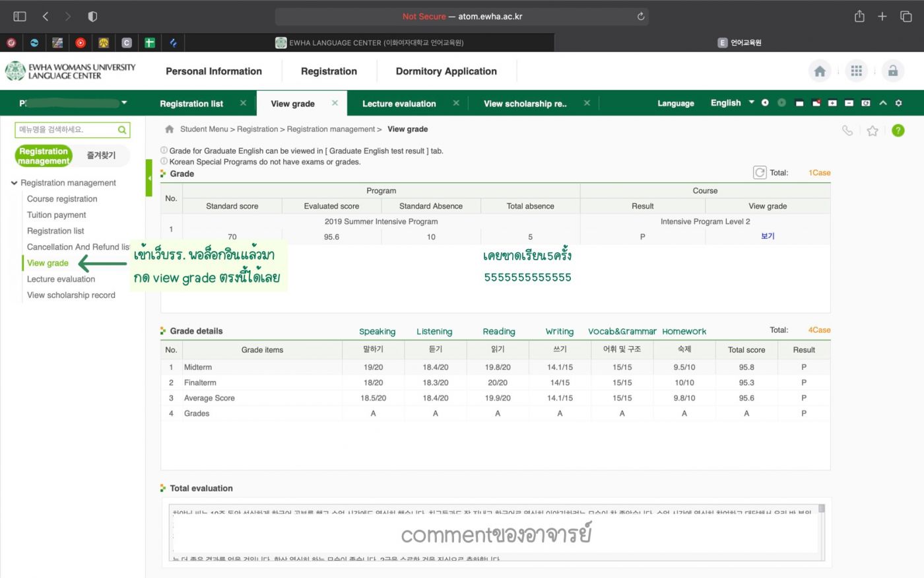
Task: Click the 메뉴명 menu search field
Action: [x=66, y=130]
